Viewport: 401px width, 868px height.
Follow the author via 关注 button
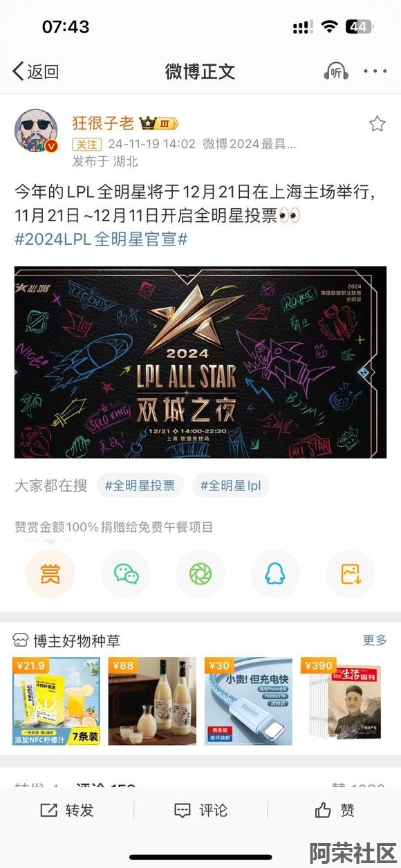coord(87,145)
